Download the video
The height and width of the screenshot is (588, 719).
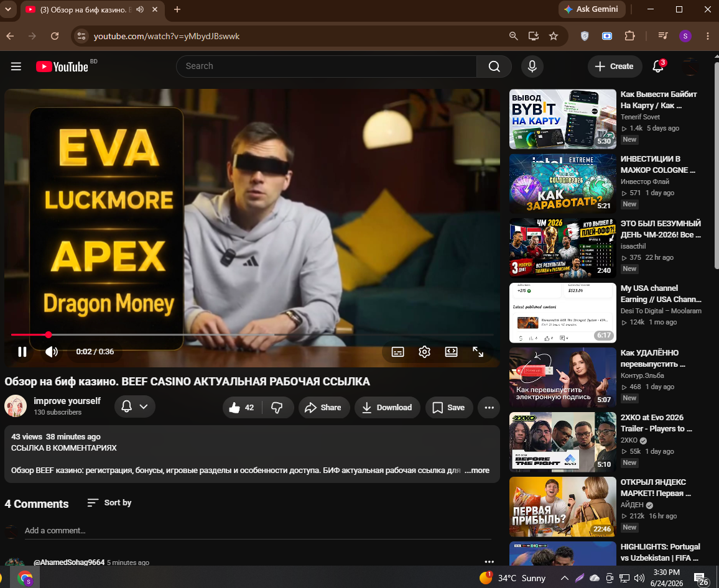pos(387,407)
